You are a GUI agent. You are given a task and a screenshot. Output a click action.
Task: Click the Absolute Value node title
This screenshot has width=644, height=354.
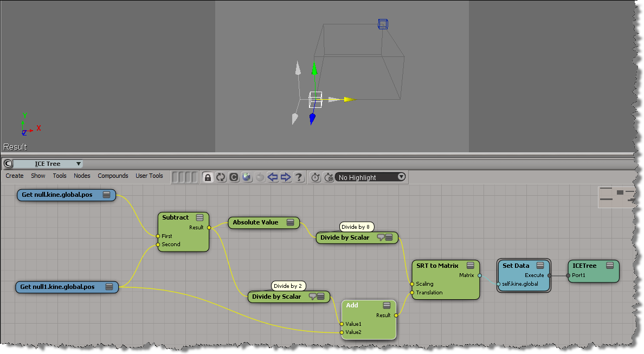tap(255, 222)
